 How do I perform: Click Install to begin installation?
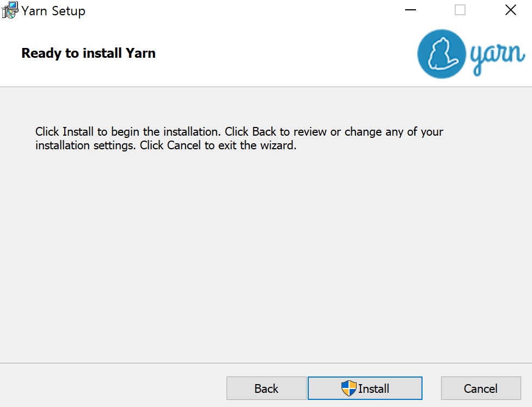click(365, 388)
